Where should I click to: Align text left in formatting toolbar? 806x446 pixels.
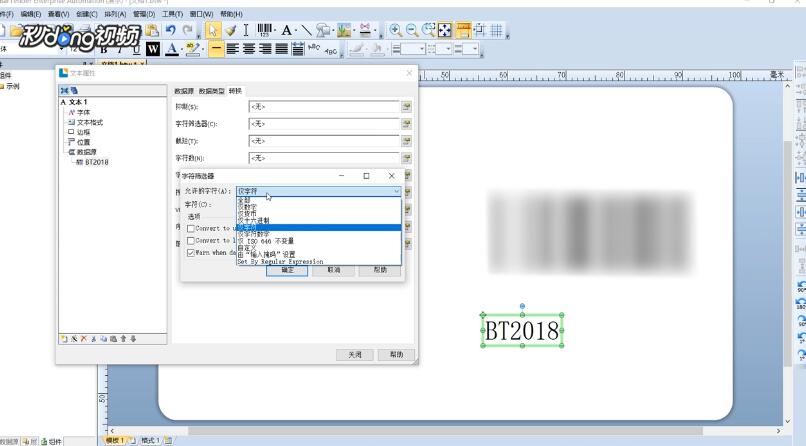[232, 49]
